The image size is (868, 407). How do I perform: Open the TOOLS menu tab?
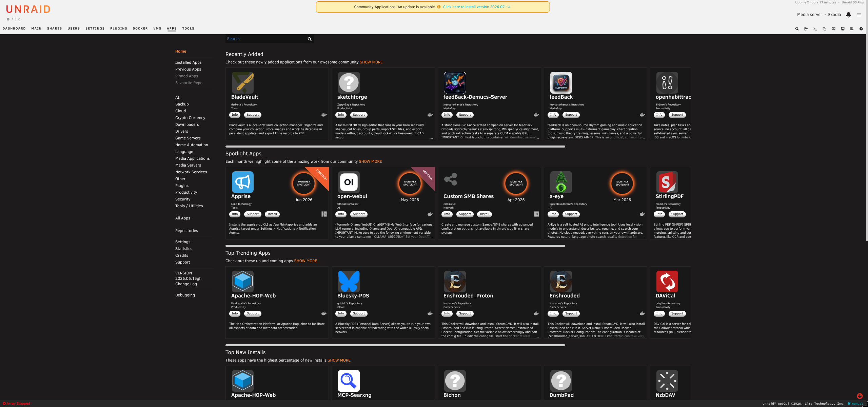click(188, 28)
